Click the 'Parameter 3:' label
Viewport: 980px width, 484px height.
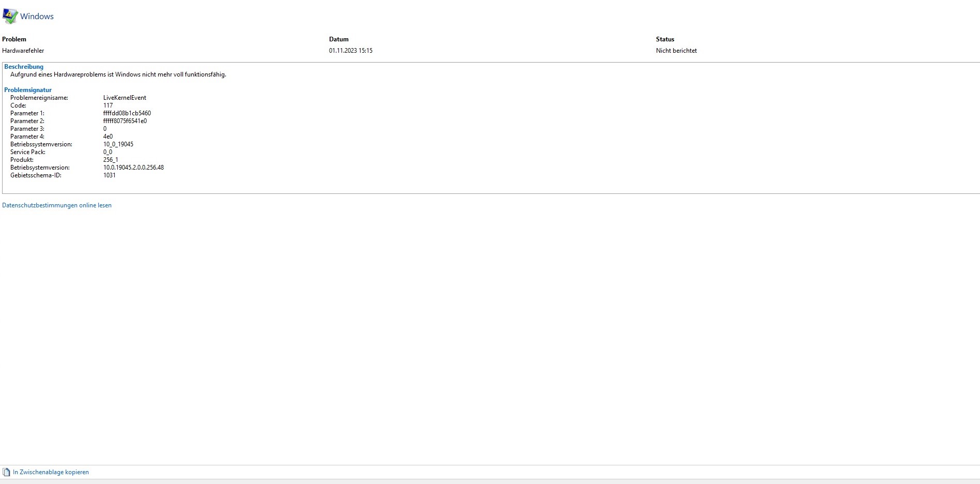click(x=27, y=129)
